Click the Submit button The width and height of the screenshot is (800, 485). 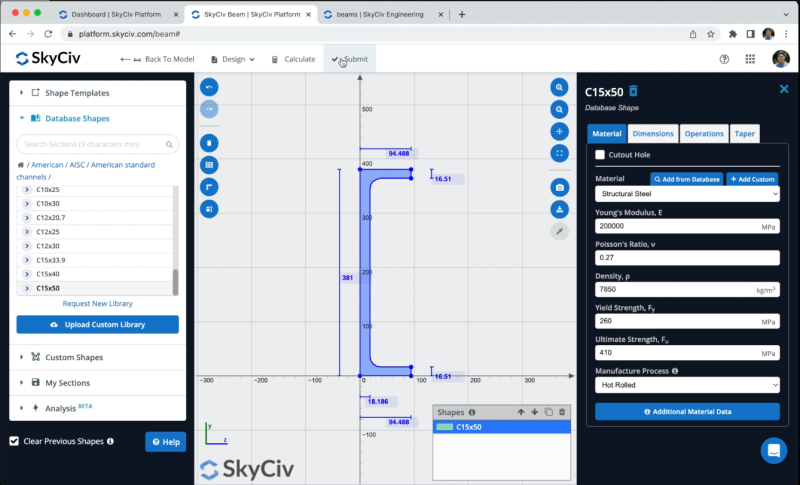[349, 59]
